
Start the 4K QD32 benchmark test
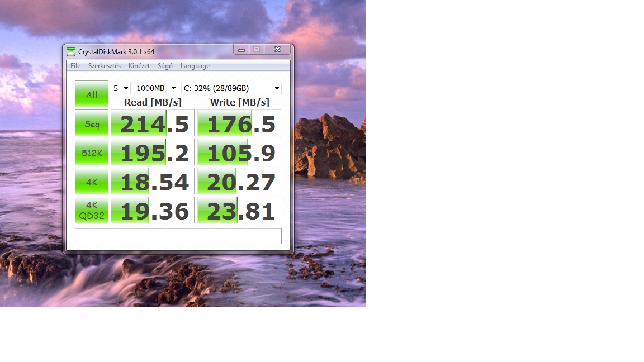tap(92, 211)
